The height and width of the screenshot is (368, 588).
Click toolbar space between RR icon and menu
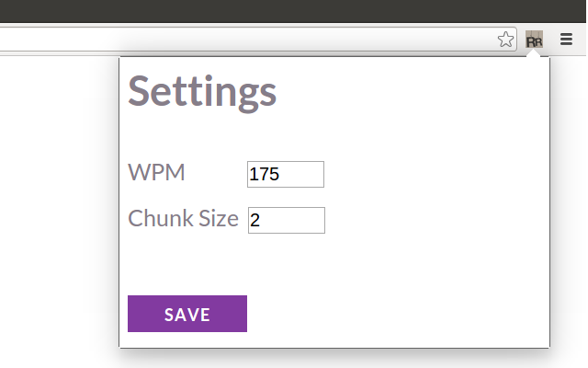point(551,39)
